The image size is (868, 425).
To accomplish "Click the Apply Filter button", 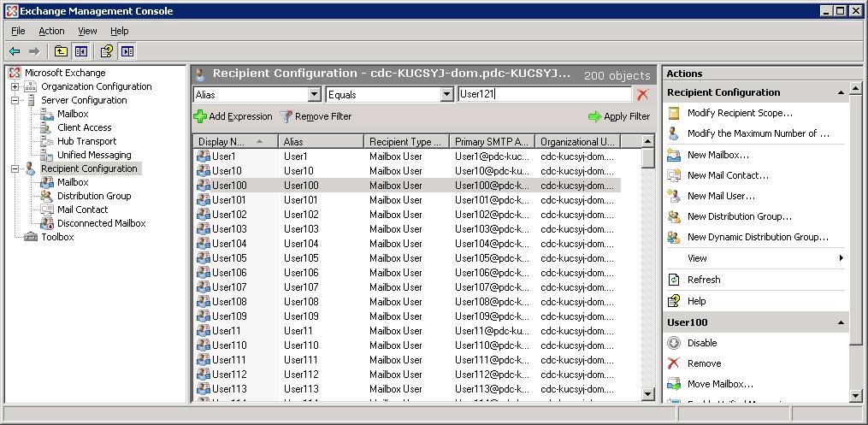I will click(x=619, y=116).
